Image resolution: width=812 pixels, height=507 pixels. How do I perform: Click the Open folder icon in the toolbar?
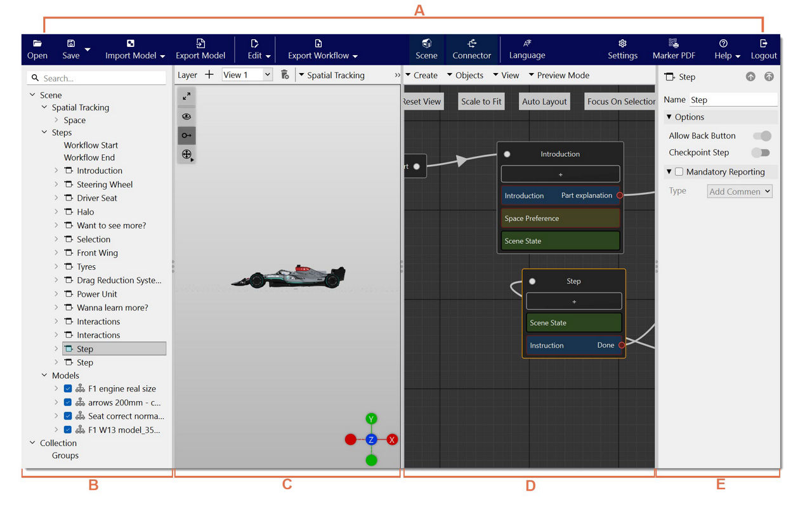(37, 43)
